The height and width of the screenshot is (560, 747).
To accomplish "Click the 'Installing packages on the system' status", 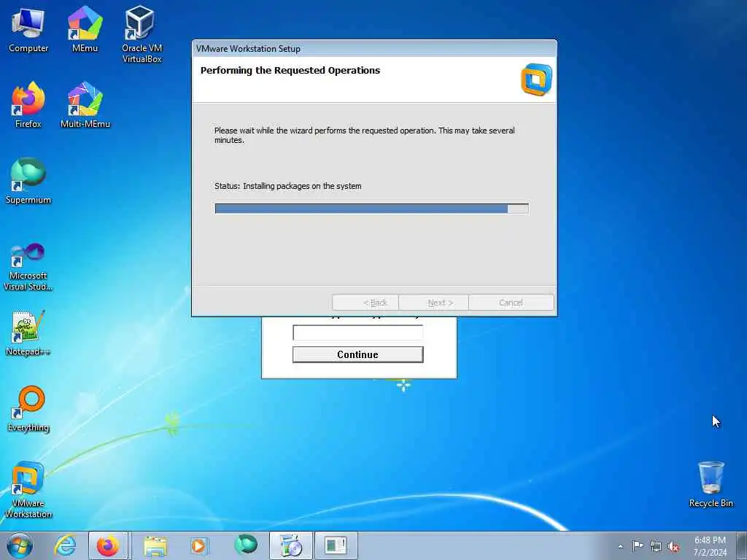I will (302, 186).
